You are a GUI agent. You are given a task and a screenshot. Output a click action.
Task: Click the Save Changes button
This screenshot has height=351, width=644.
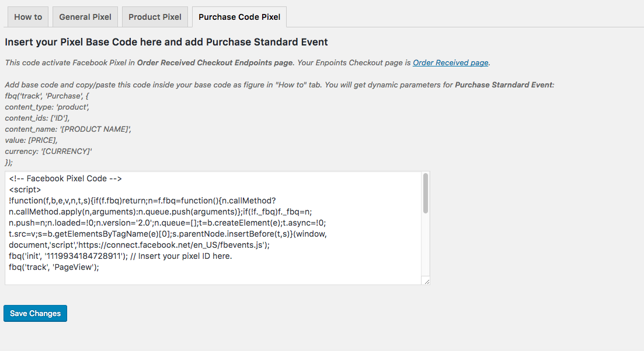click(x=35, y=313)
